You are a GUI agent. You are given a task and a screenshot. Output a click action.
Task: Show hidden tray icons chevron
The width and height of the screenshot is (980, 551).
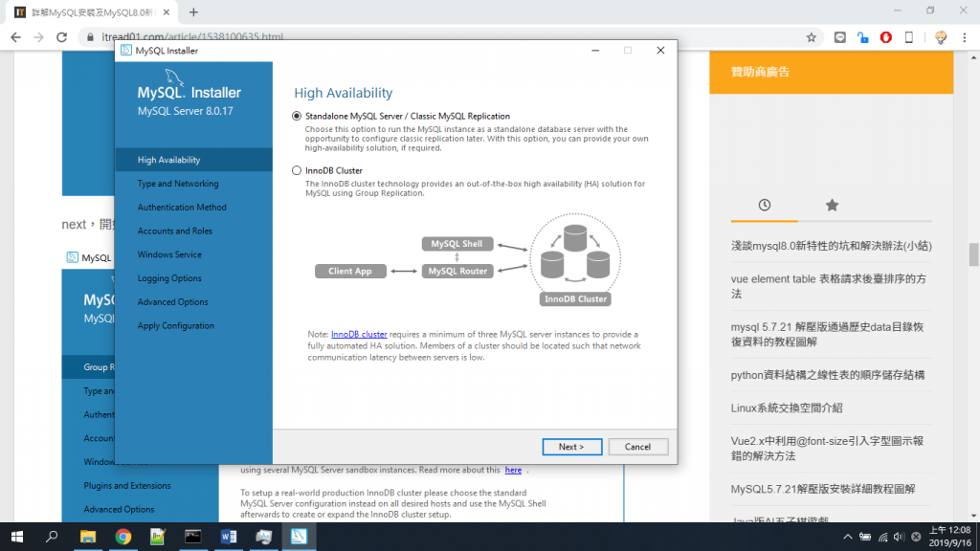pyautogui.click(x=848, y=537)
